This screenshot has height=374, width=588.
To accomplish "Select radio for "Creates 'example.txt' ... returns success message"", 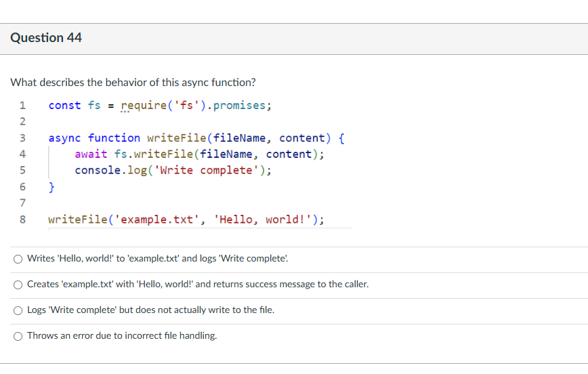I will (x=18, y=285).
